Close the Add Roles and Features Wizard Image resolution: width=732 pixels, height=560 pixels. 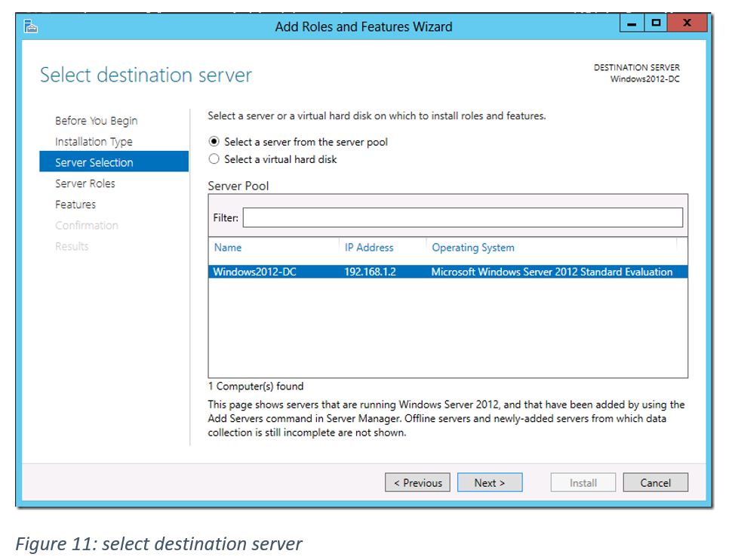(687, 24)
